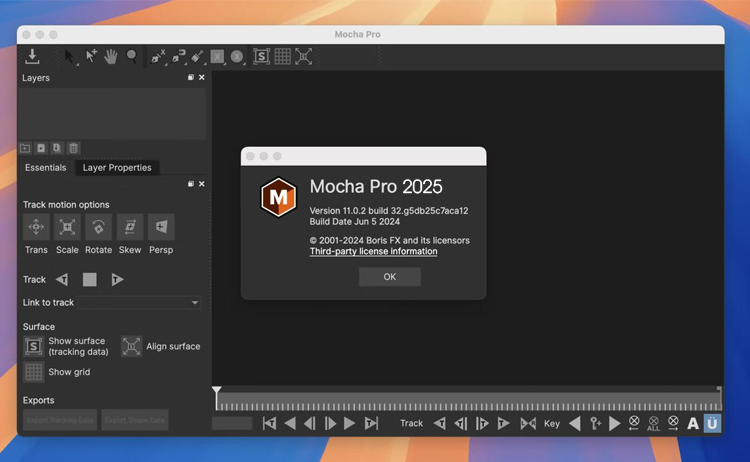Image resolution: width=750 pixels, height=462 pixels.
Task: Toggle Trans track motion option
Action: (36, 227)
